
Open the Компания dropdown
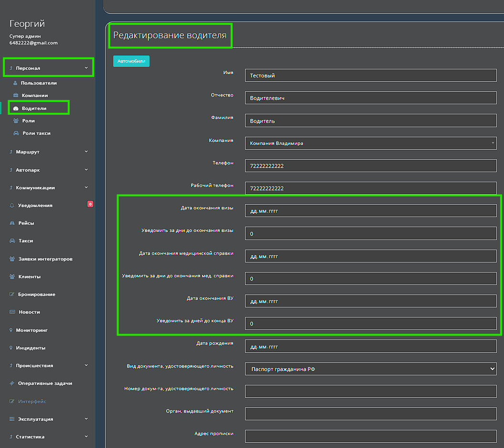click(x=370, y=143)
